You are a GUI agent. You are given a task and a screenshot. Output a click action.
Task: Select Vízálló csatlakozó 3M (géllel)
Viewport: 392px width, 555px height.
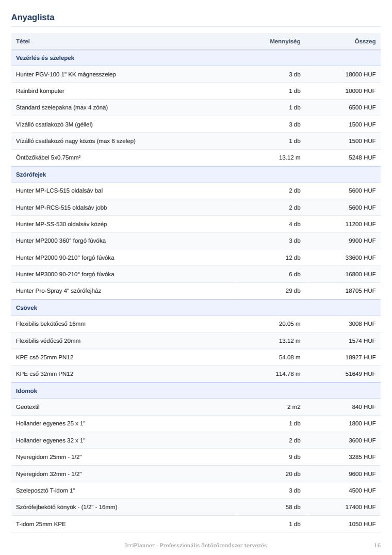[x=54, y=124]
